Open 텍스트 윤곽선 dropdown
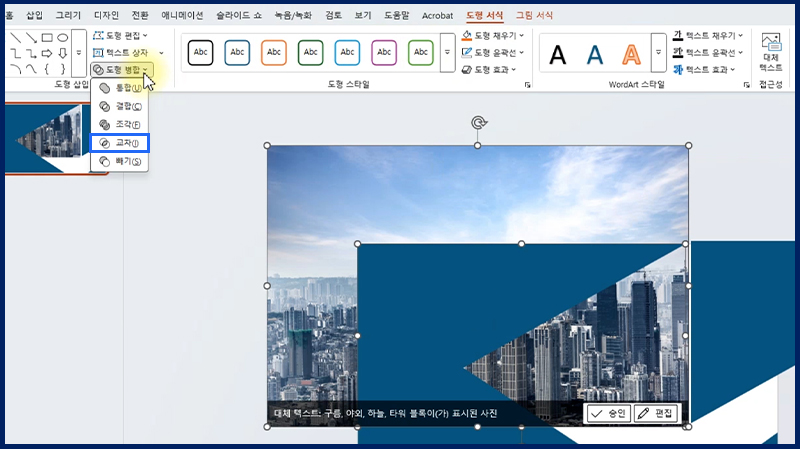800x449 pixels. pos(708,53)
